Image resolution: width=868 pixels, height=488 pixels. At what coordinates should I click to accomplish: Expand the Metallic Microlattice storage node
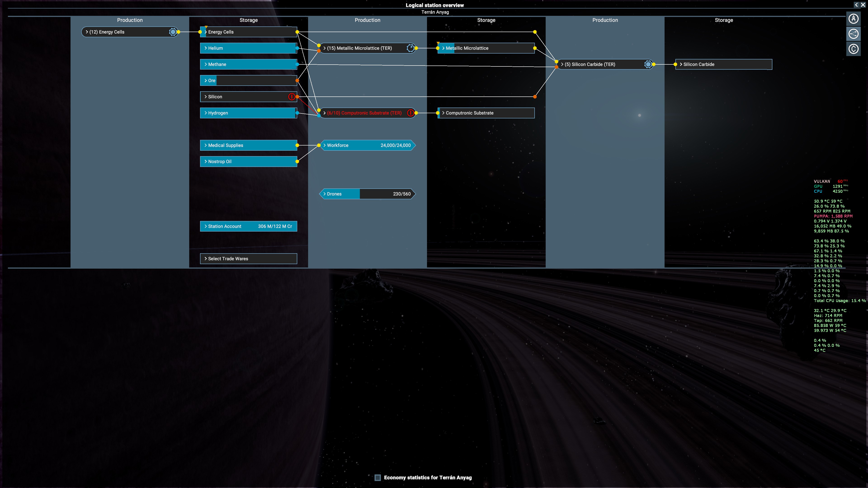(x=486, y=48)
